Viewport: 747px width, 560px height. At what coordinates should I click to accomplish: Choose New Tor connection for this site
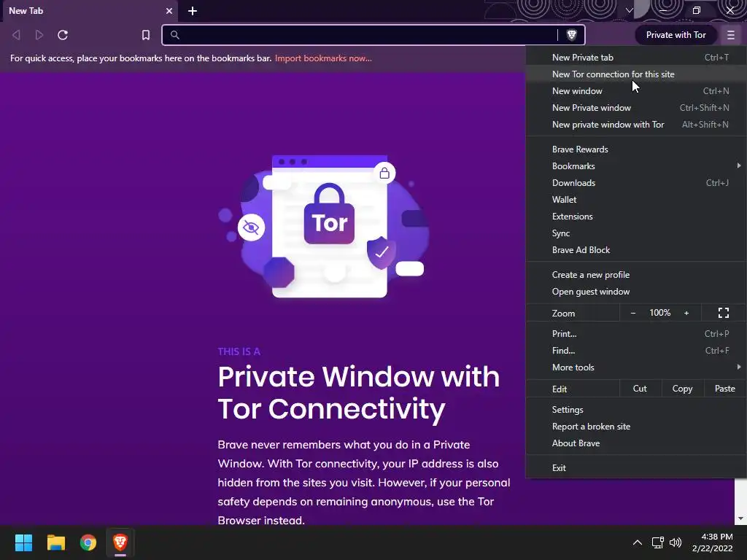(x=636, y=74)
